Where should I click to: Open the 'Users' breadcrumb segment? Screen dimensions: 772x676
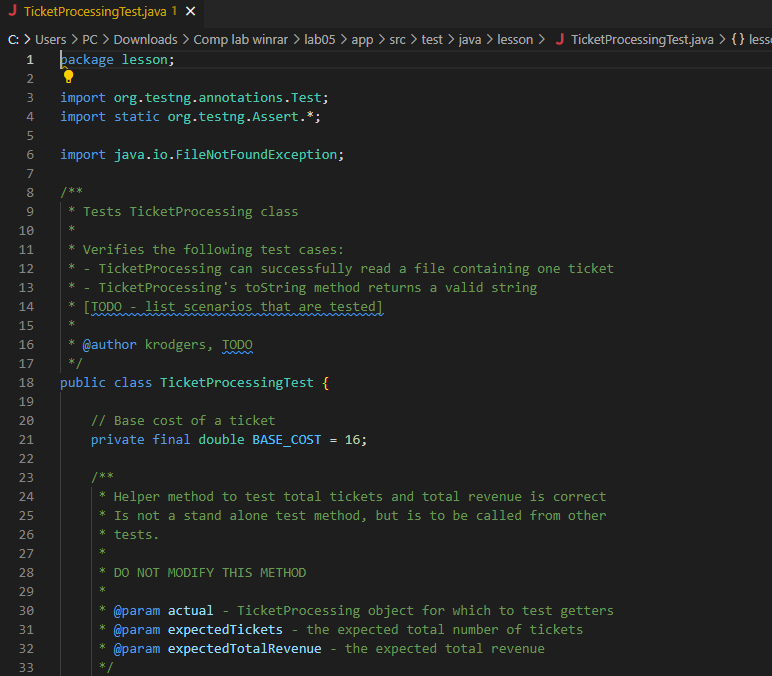(50, 39)
